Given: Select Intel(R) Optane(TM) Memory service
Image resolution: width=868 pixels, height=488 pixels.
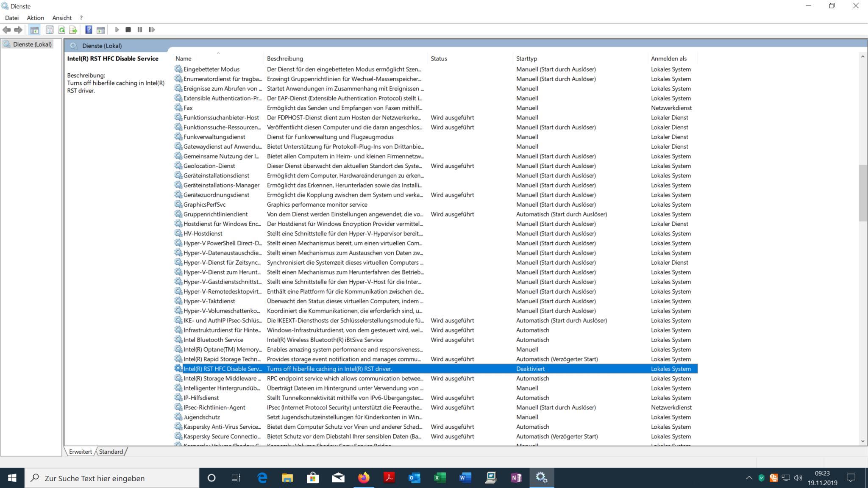Looking at the screenshot, I should pos(436,349).
